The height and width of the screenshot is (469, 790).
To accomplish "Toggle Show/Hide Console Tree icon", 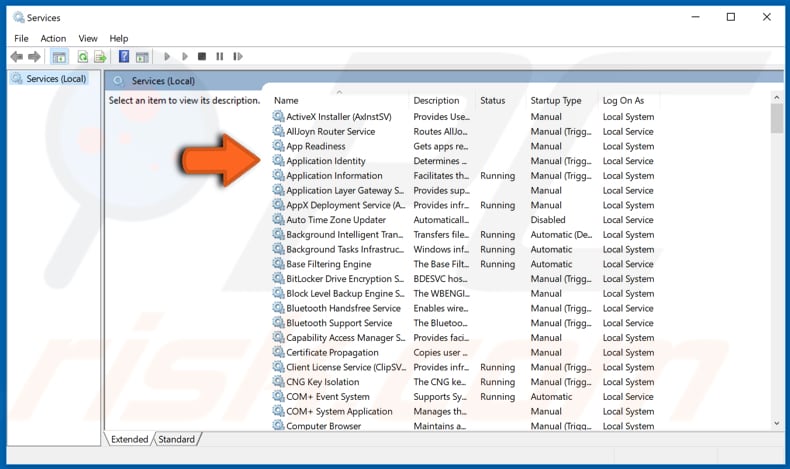I will coord(59,57).
